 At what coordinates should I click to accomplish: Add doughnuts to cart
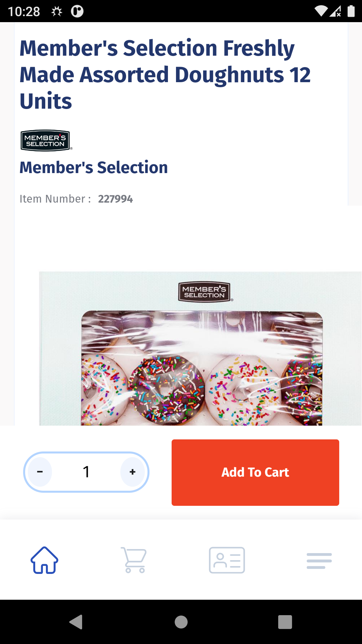click(x=255, y=472)
